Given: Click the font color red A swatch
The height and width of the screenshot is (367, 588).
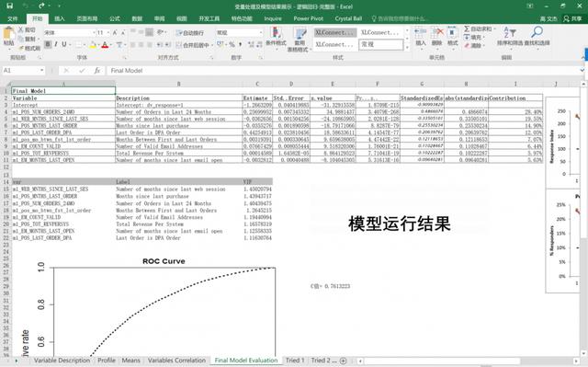Looking at the screenshot, I should [x=106, y=45].
